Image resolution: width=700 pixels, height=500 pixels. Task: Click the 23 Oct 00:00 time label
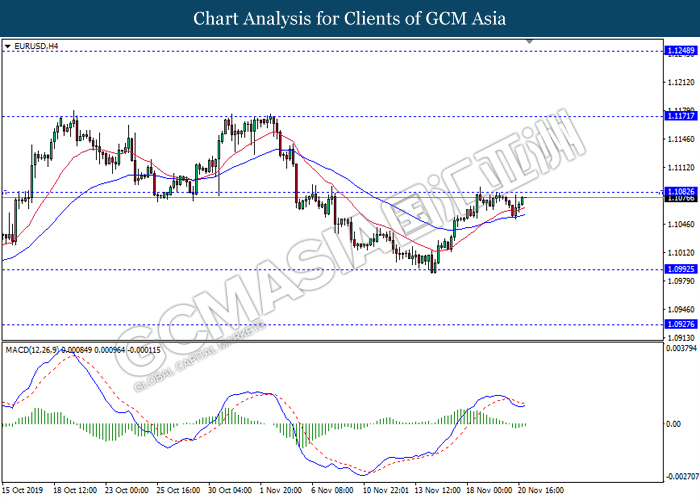coord(127,490)
